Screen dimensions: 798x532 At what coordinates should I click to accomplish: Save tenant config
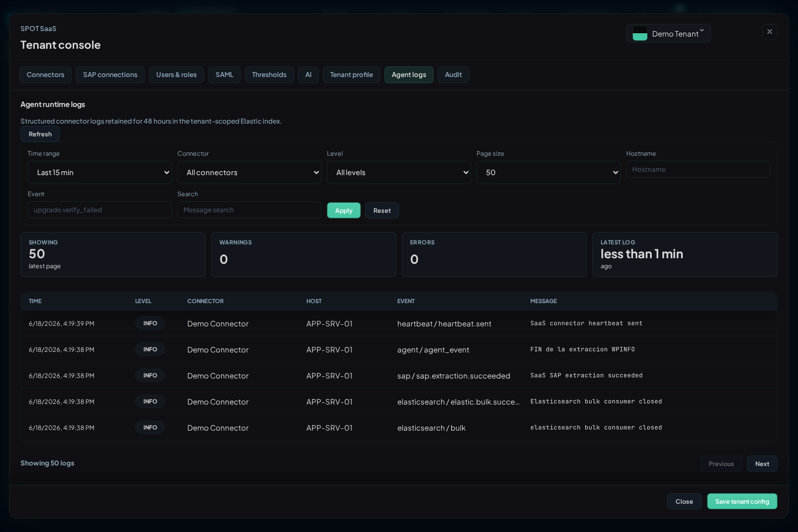point(742,502)
